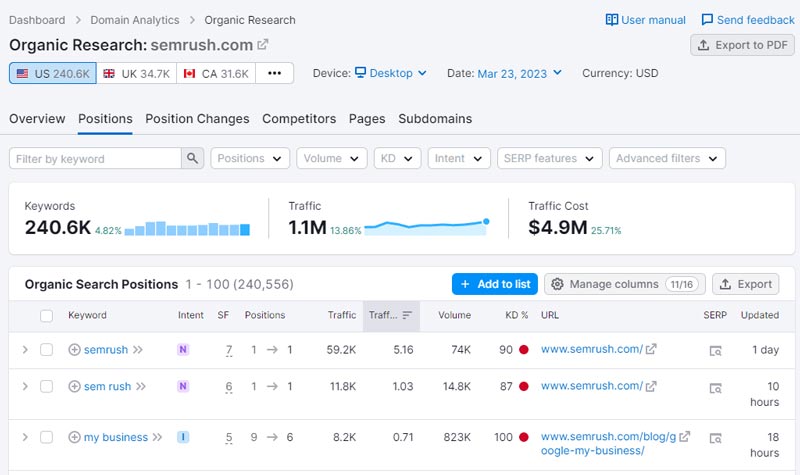Click the plus icon beside keyword sem rush

pyautogui.click(x=74, y=386)
